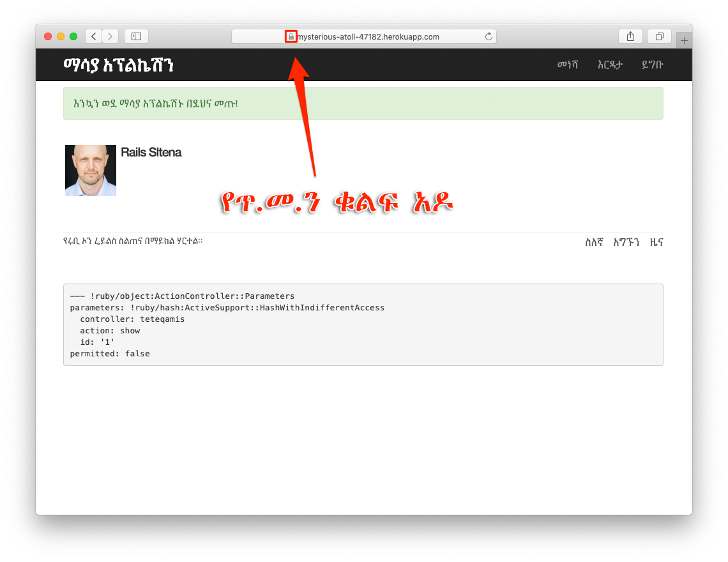Image resolution: width=728 pixels, height=562 pixels.
Task: Click the debug line 'permitted: false'
Action: (110, 353)
